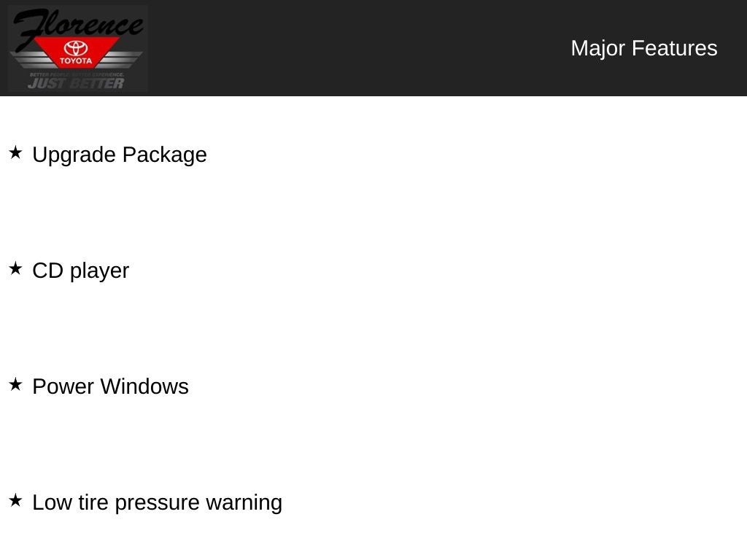Click the star bullet beside Upgrade Package
Screen dimensions: 747x560
[15, 152]
